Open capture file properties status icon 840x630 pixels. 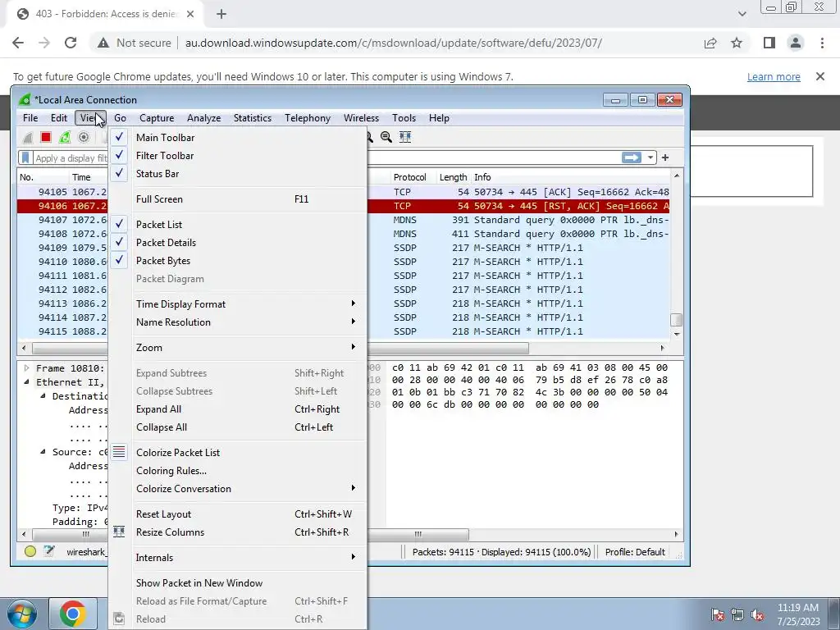pyautogui.click(x=49, y=551)
